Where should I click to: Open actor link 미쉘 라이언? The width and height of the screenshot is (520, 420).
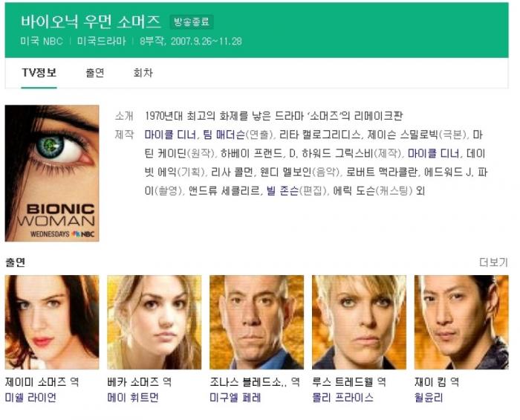[30, 397]
